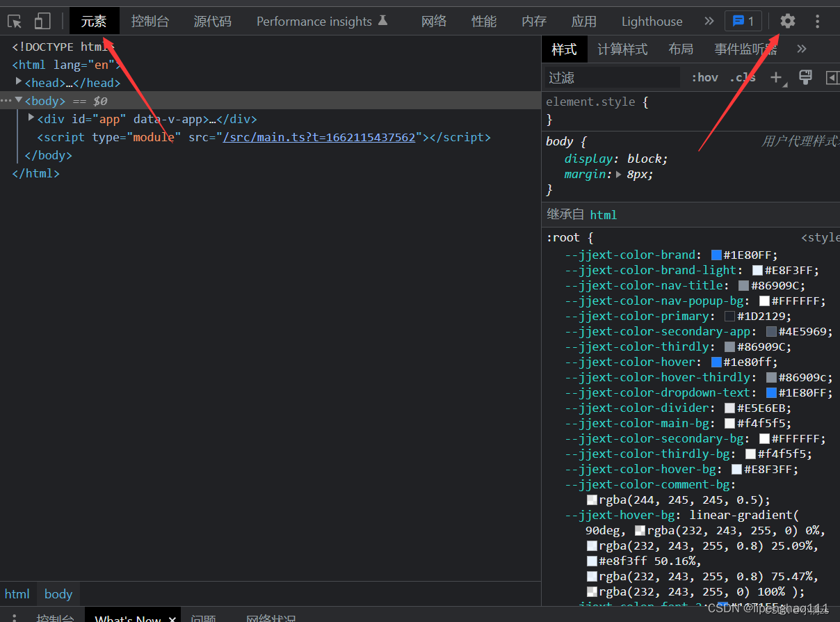Open the /src/main.ts script link
The image size is (840, 622).
pos(319,137)
